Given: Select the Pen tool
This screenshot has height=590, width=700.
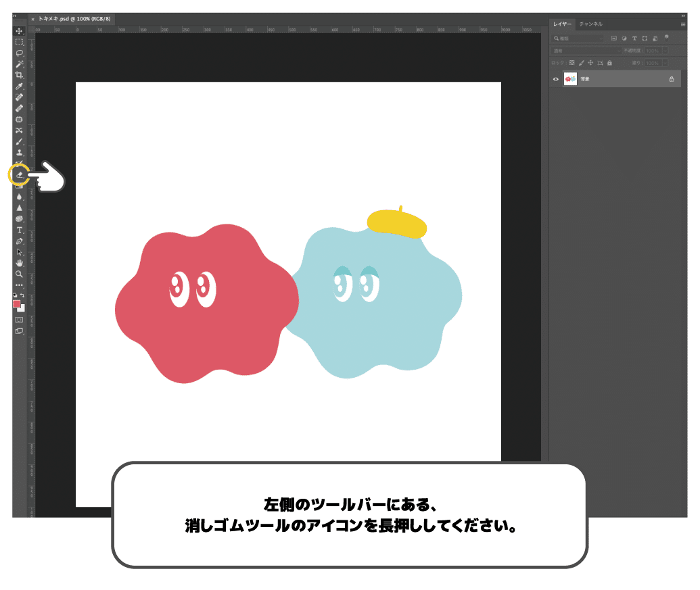Looking at the screenshot, I should click(19, 241).
